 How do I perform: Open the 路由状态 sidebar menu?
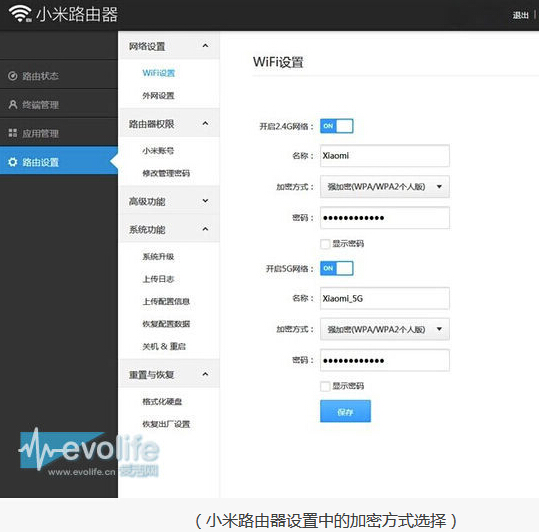pos(59,76)
